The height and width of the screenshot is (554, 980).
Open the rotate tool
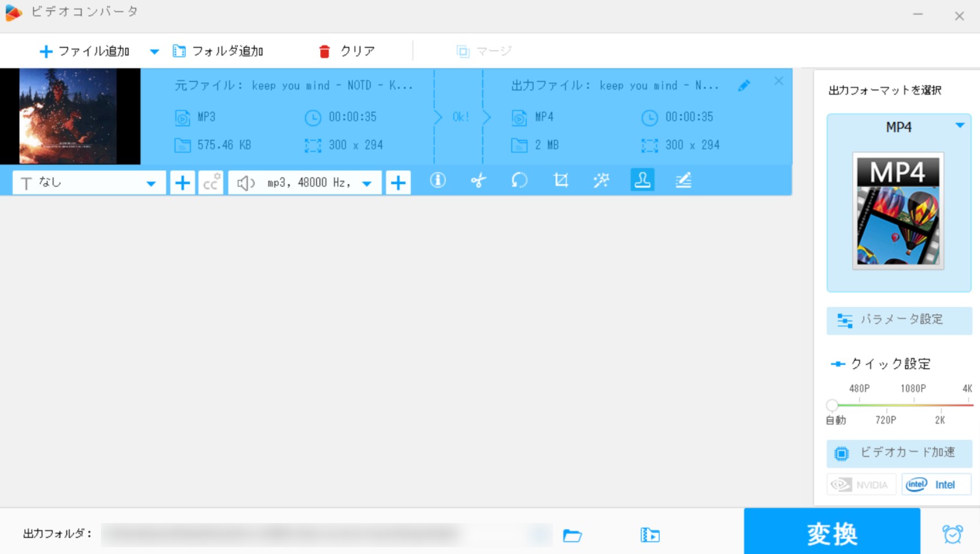[519, 181]
